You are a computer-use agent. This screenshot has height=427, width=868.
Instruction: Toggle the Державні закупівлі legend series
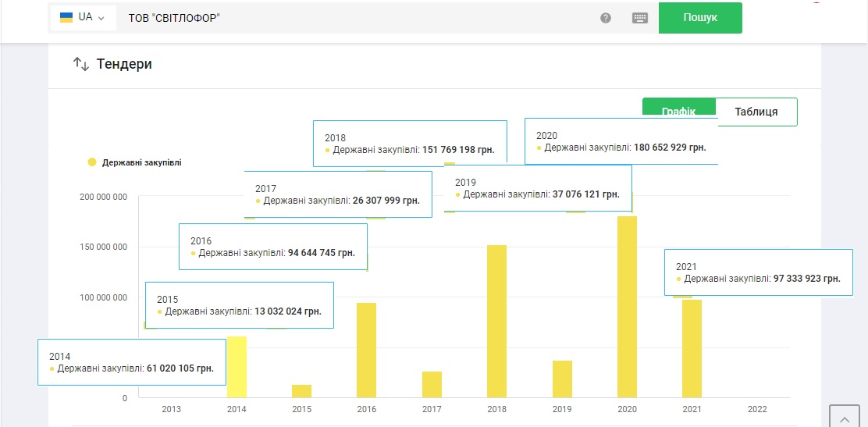[134, 162]
